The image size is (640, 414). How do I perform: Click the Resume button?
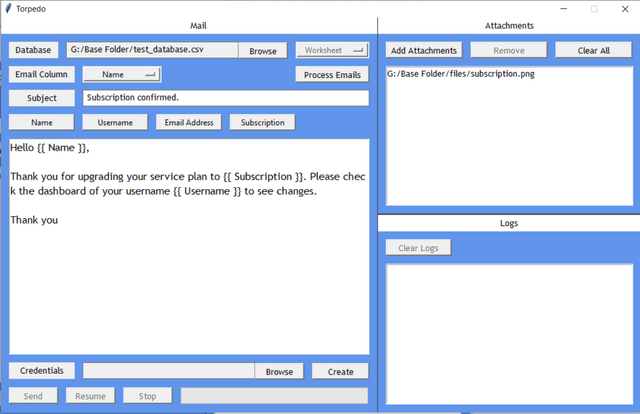pos(90,396)
